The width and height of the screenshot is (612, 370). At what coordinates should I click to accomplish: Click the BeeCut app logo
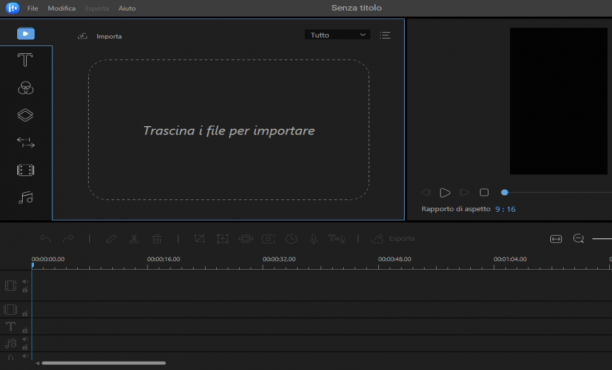coord(12,8)
